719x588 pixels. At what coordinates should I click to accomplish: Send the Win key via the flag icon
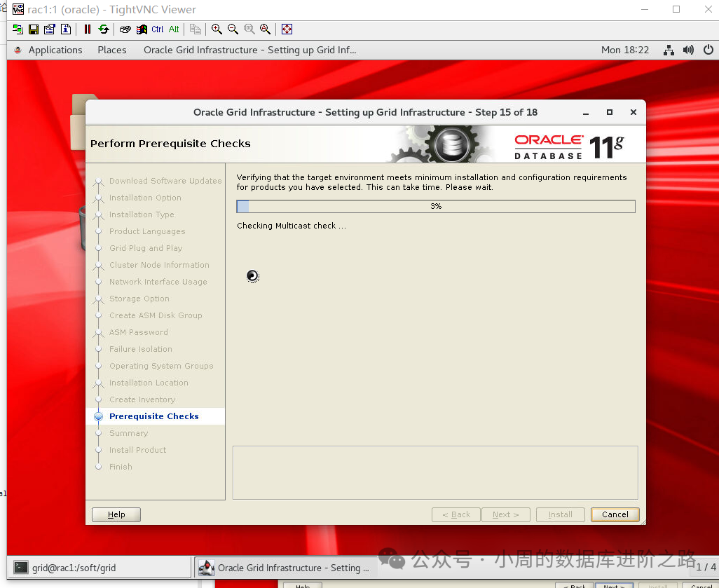pos(142,29)
